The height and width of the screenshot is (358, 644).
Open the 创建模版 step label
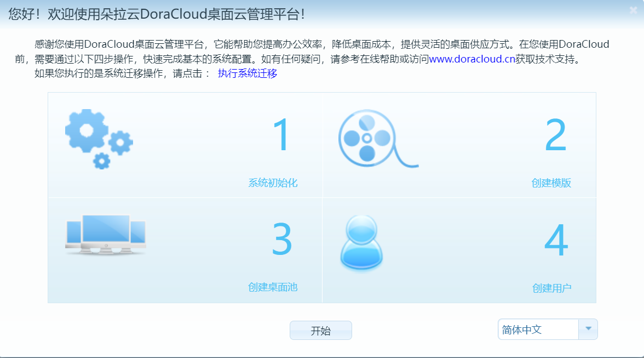(x=551, y=183)
